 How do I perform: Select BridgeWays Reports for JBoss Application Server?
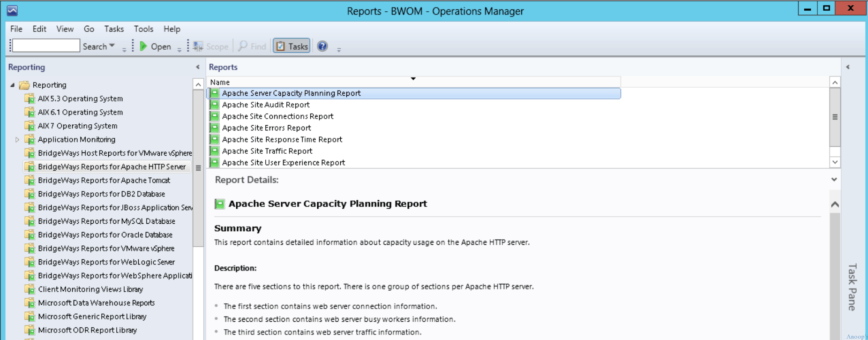[x=115, y=207]
